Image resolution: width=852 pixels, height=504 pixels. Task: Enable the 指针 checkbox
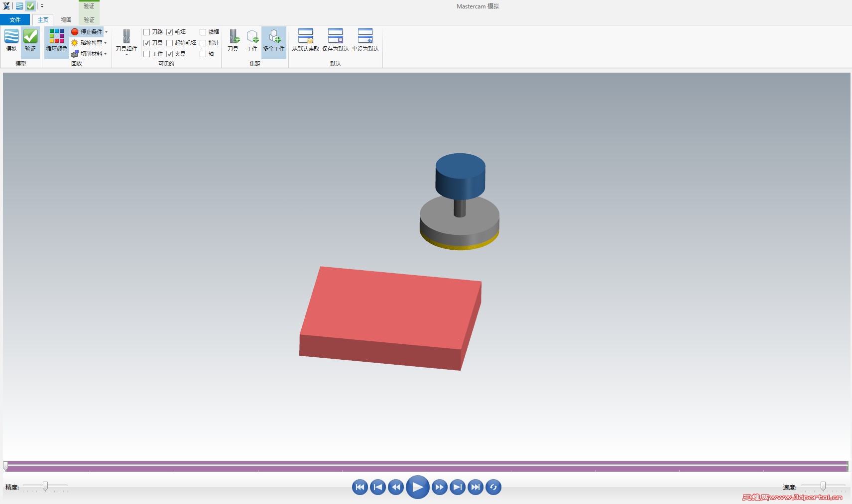203,43
